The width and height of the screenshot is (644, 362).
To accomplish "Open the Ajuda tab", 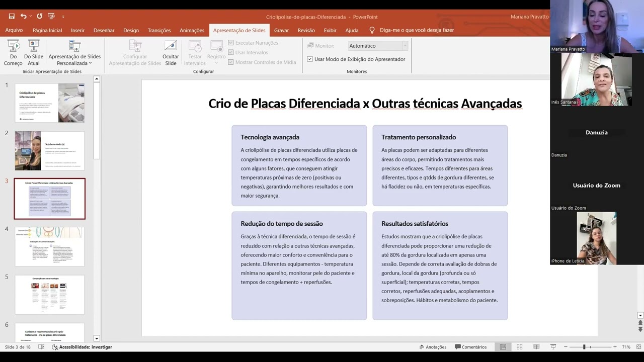I will 352,30.
